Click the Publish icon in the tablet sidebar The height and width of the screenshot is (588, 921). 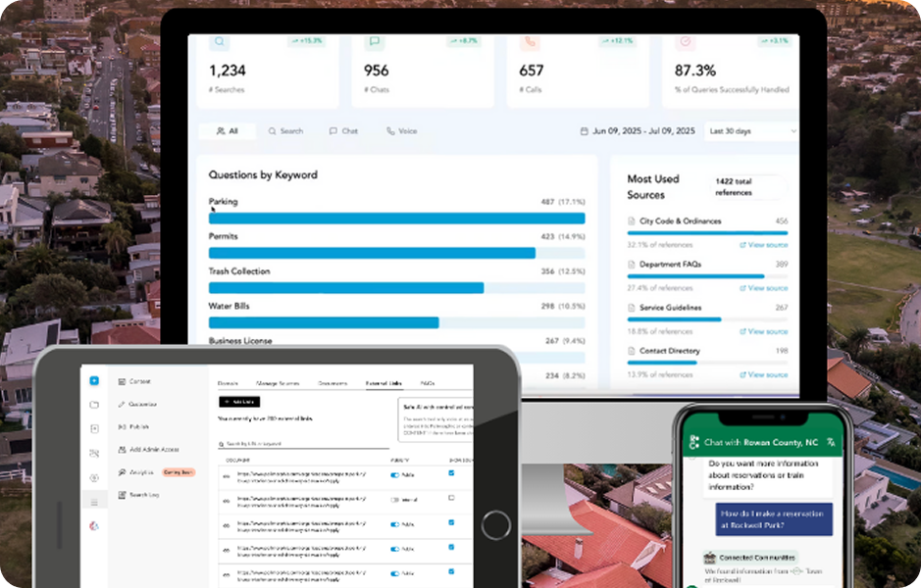pyautogui.click(x=122, y=426)
